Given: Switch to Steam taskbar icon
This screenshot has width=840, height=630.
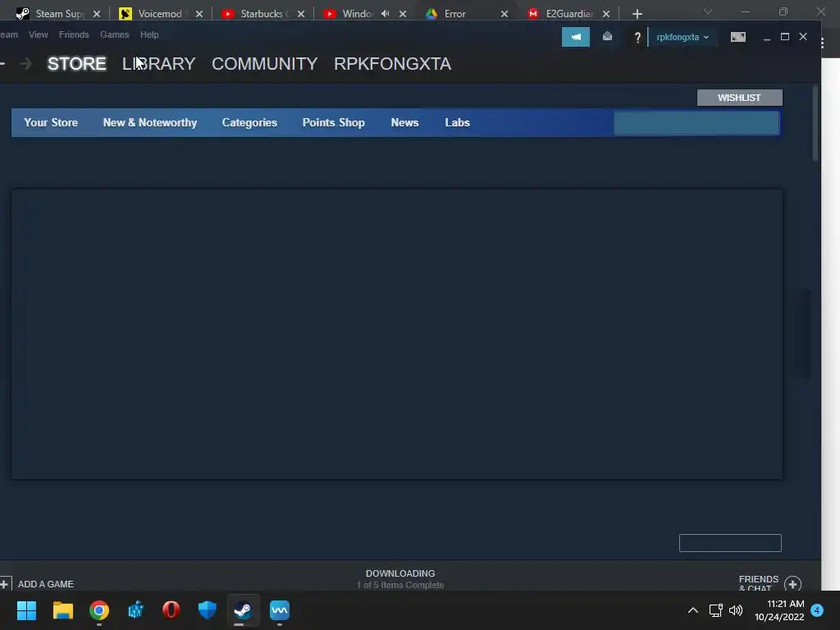Looking at the screenshot, I should pos(243,610).
